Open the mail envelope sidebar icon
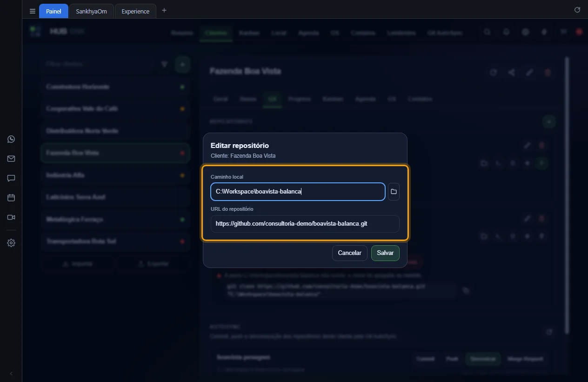Viewport: 588px width, 382px height. [11, 159]
